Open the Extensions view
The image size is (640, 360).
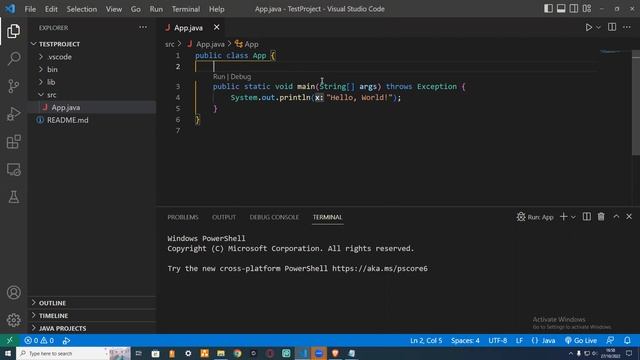(13, 142)
